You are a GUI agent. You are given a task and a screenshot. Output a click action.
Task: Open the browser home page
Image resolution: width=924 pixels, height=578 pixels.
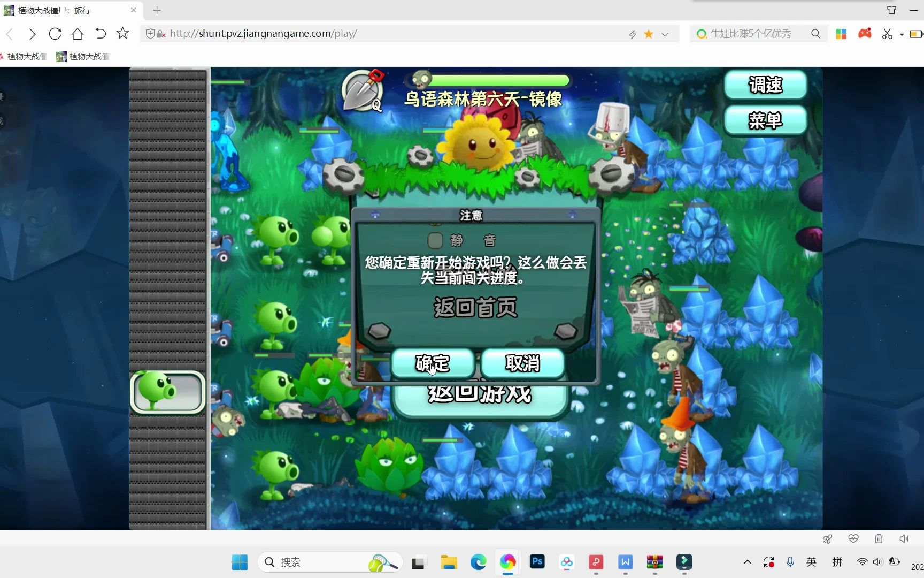(x=78, y=34)
